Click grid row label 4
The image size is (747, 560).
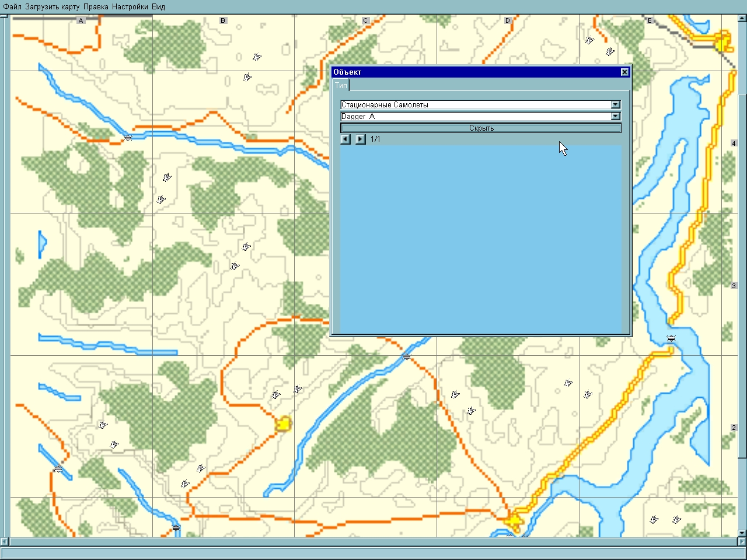point(734,143)
